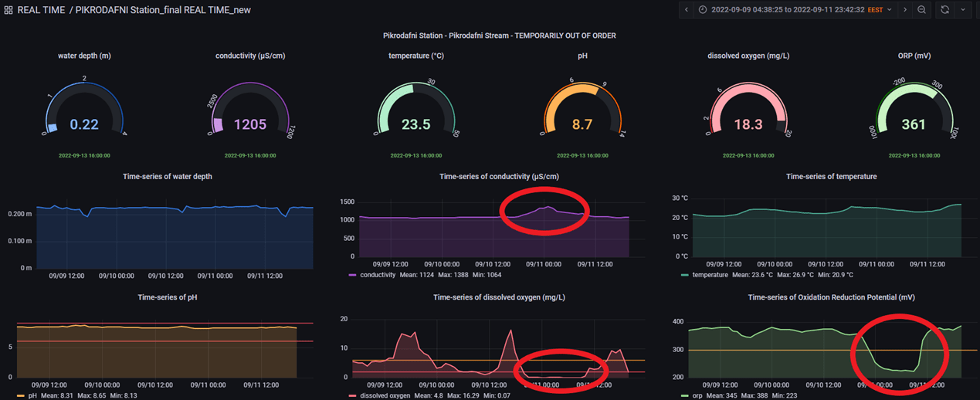This screenshot has width=980, height=400.
Task: Toggle the pH legend series
Action: point(32,395)
